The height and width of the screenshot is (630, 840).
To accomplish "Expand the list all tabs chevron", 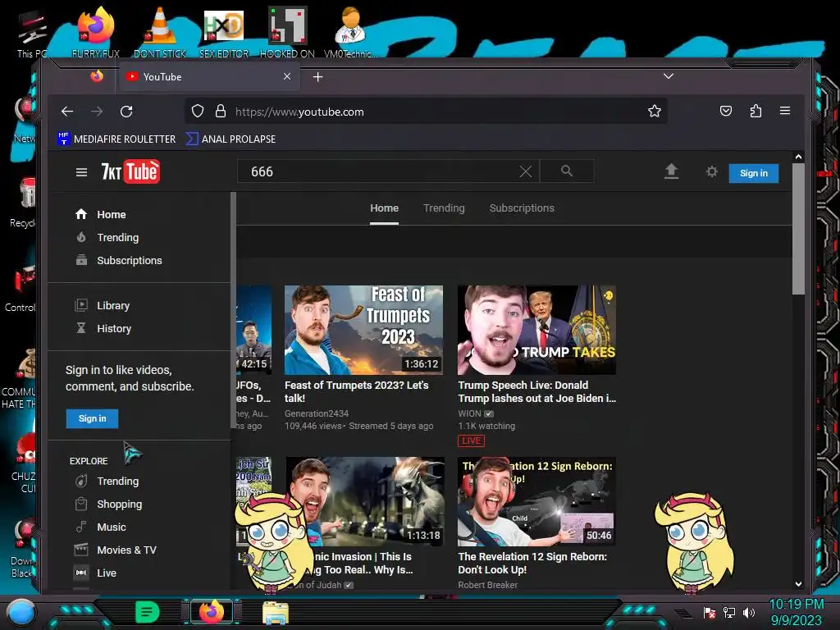I will click(668, 76).
